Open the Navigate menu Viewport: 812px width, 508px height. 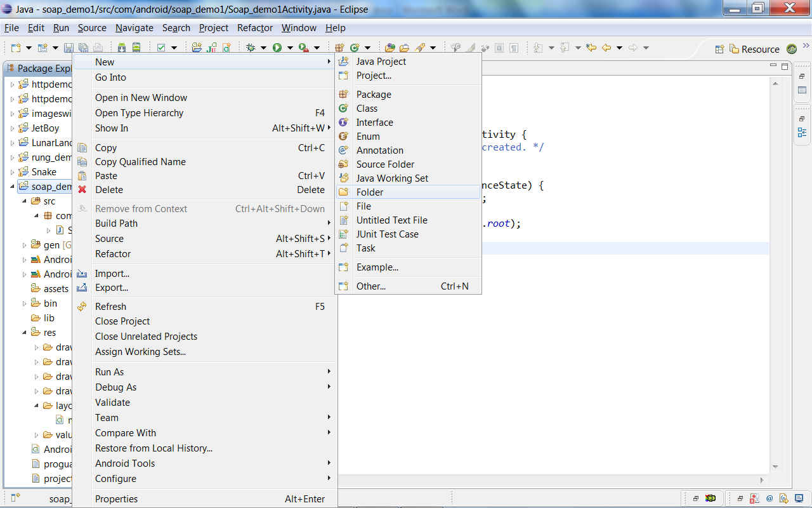pos(134,28)
